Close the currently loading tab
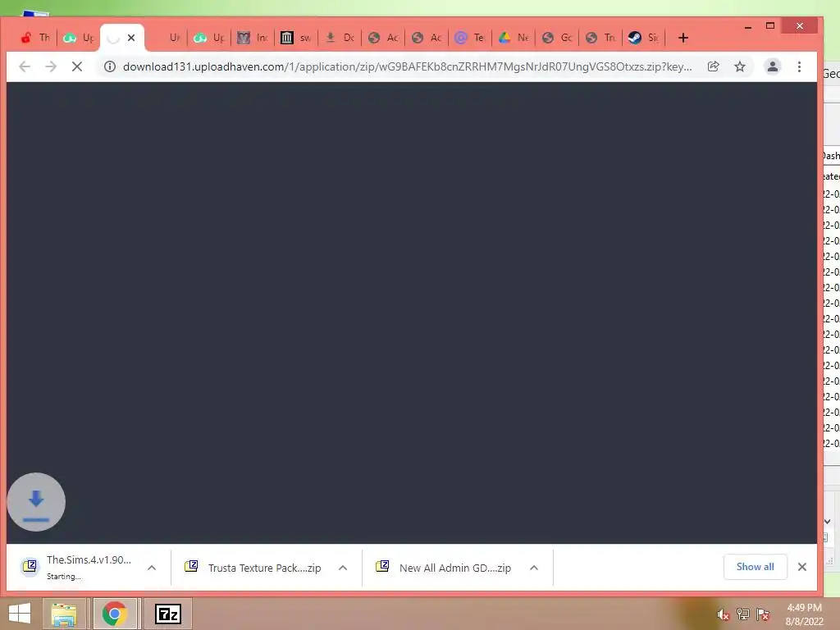Viewport: 840px width, 630px height. tap(131, 38)
